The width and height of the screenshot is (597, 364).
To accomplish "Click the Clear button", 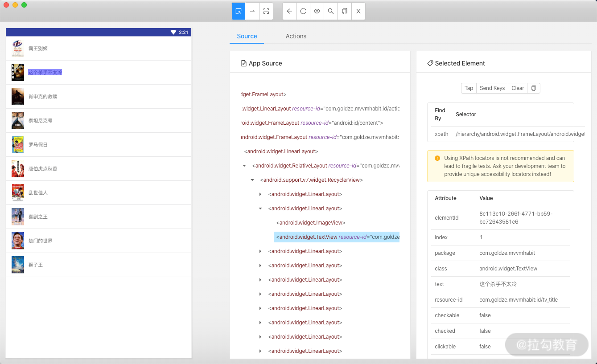I will 518,88.
